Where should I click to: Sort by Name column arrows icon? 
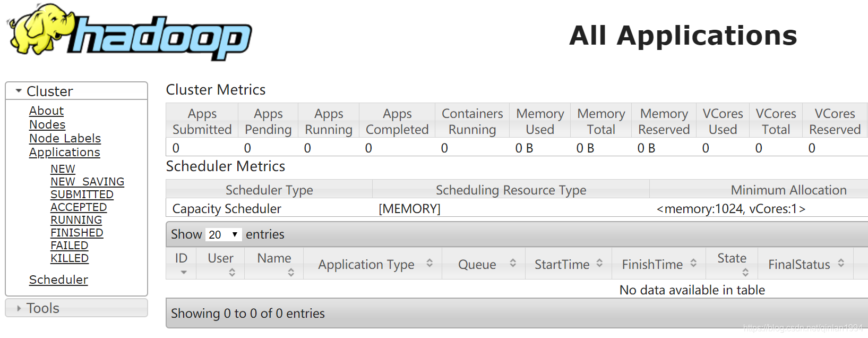(291, 273)
